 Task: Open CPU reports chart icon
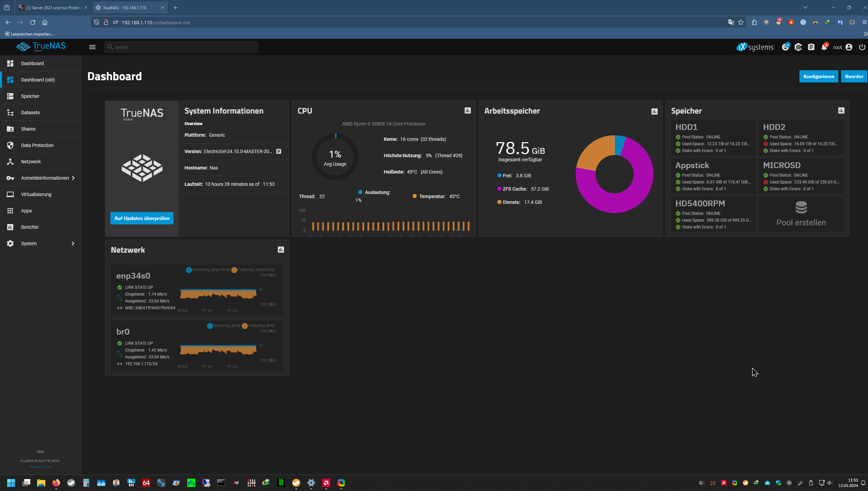(x=467, y=110)
